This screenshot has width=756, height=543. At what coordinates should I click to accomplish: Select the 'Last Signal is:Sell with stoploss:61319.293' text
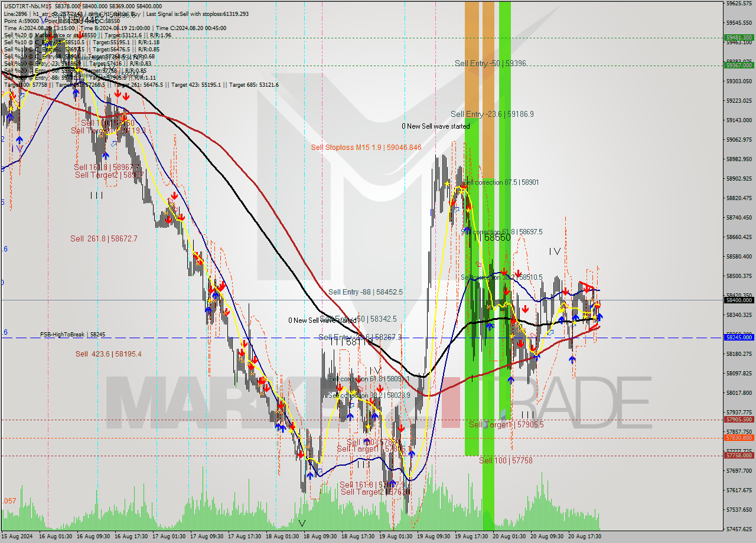(x=197, y=13)
